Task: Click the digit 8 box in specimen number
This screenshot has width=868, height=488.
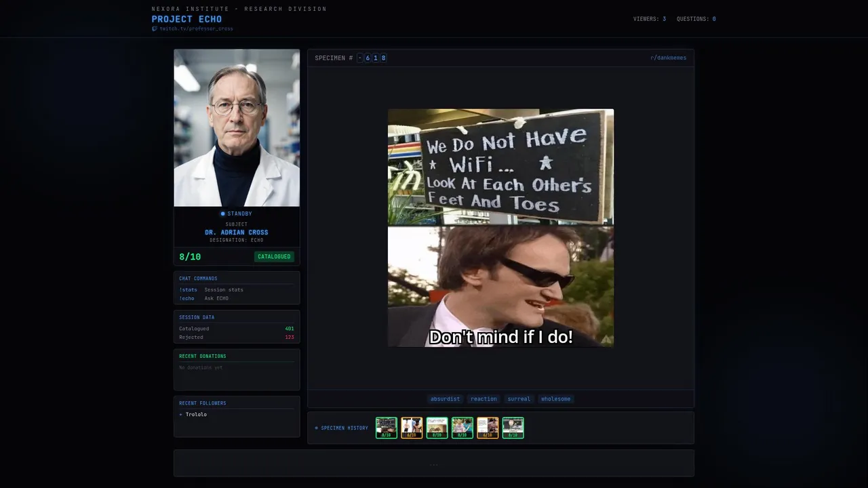Action: click(x=383, y=58)
